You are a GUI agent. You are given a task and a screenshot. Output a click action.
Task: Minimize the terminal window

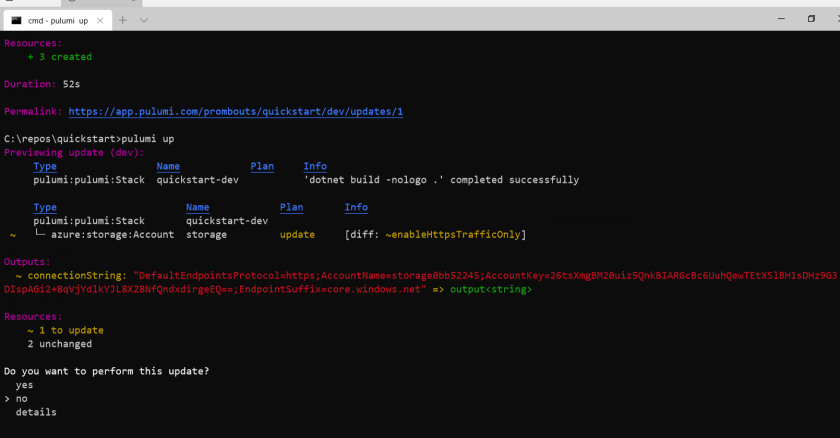point(781,19)
